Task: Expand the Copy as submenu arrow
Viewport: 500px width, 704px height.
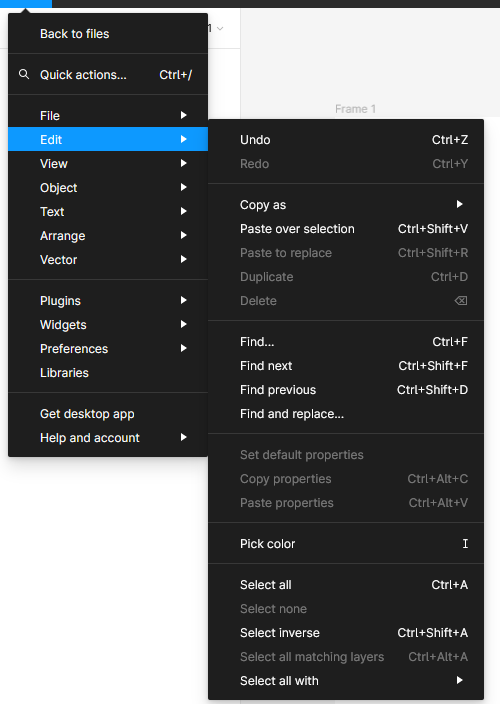Action: [460, 204]
